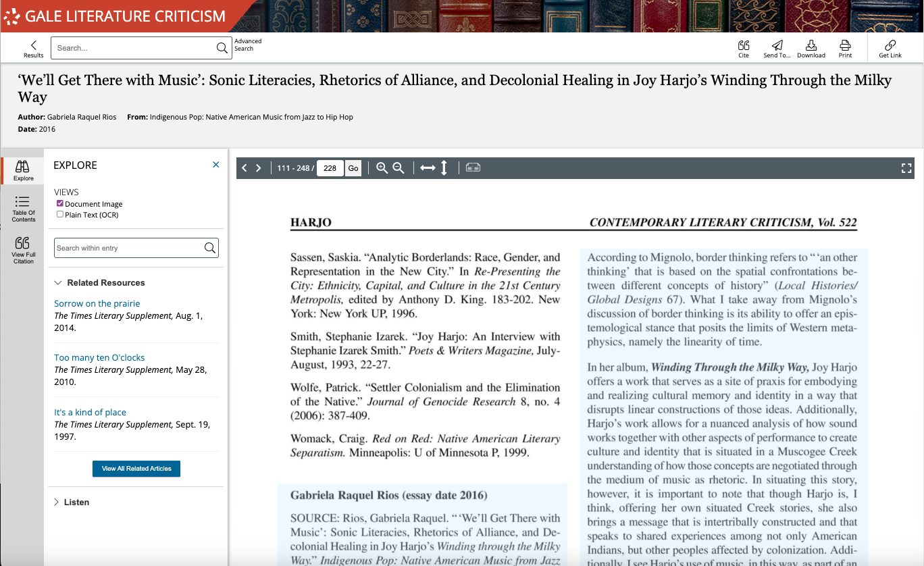The height and width of the screenshot is (566, 924).
Task: Click View All Related Articles button
Action: (x=136, y=468)
